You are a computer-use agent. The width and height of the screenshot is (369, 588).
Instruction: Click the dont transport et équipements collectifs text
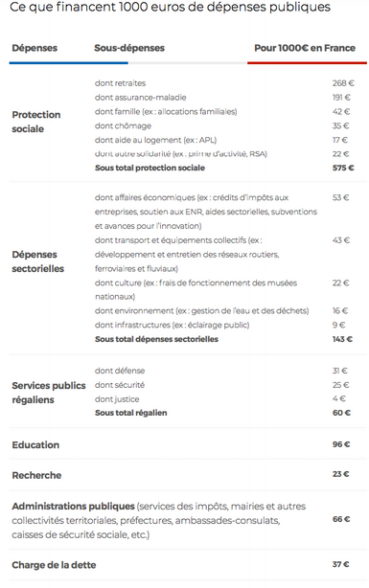[x=187, y=254]
